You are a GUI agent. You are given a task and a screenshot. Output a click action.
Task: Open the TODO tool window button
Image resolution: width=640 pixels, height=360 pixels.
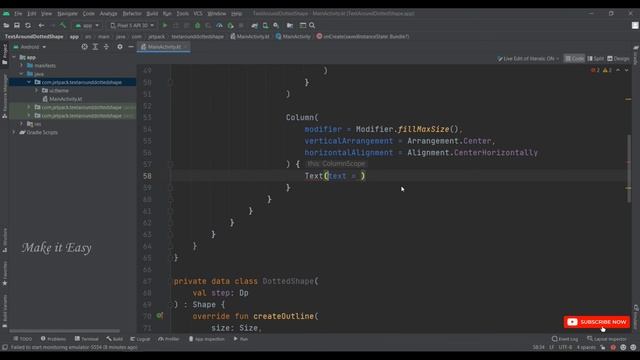(23, 339)
